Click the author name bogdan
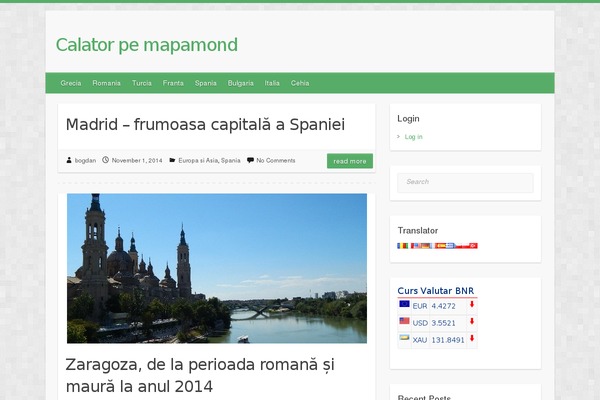Image resolution: width=600 pixels, height=400 pixels. tap(85, 160)
